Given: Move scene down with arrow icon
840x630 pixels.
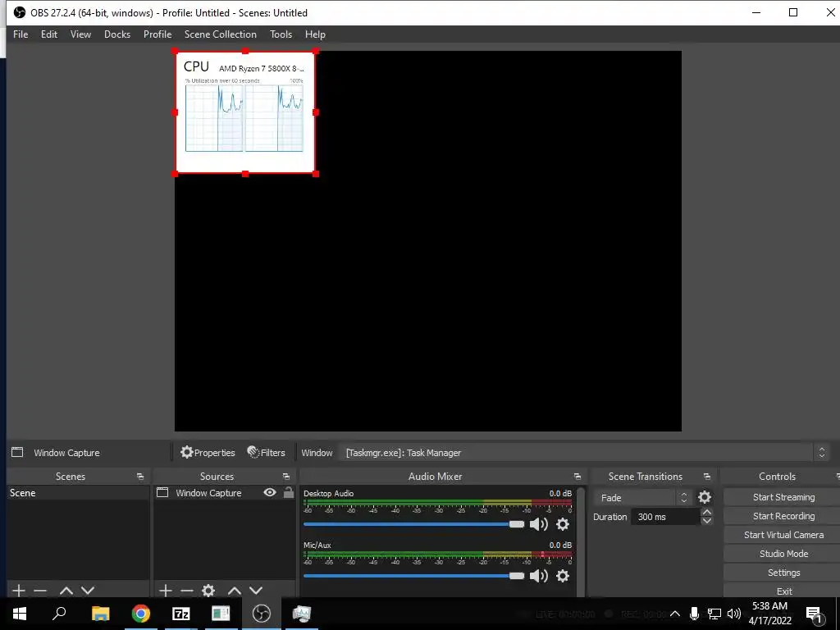Looking at the screenshot, I should point(88,591).
